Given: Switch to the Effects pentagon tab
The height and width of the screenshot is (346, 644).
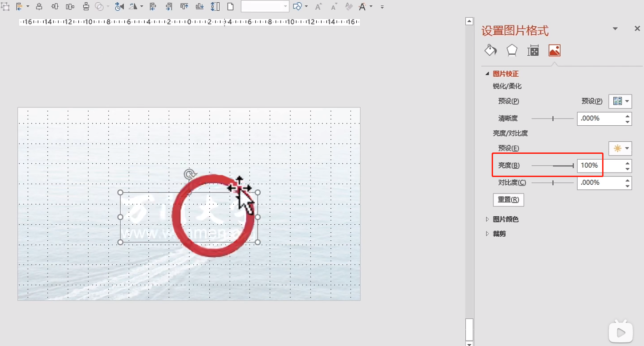Looking at the screenshot, I should 512,50.
